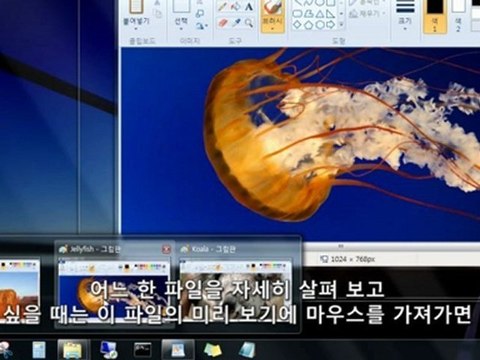Click on the jellyfish canvas in Paint
Viewport: 480px width, 360px height.
(300, 144)
